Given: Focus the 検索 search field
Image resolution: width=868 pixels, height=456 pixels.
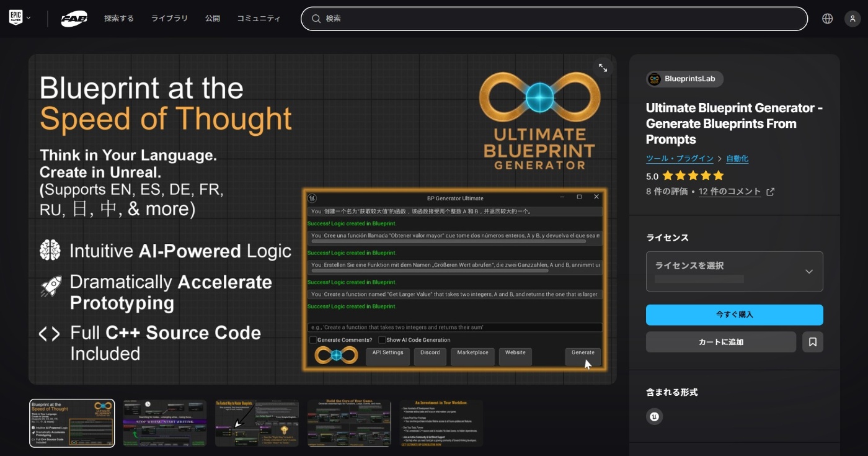Looking at the screenshot, I should click(x=554, y=19).
